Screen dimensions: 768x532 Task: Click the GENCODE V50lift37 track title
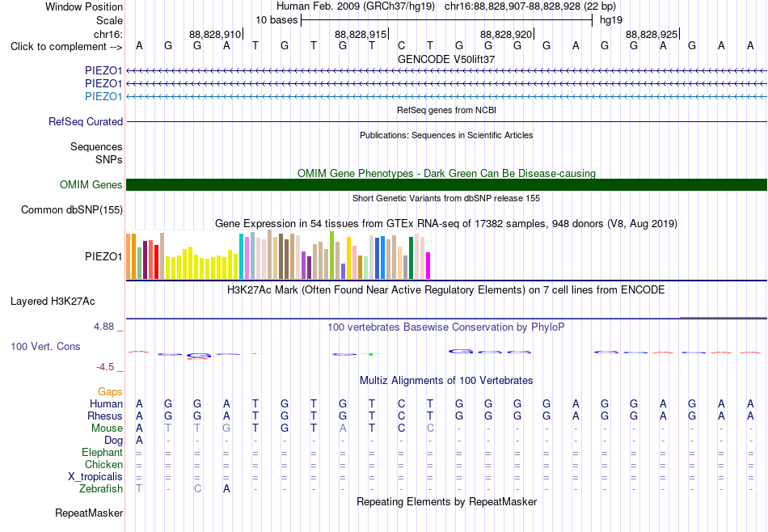point(446,59)
